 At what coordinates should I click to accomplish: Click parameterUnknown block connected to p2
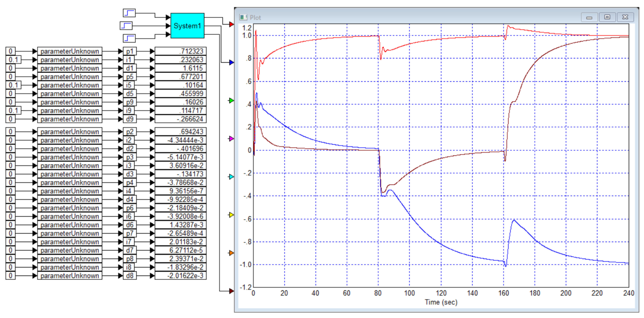(x=70, y=132)
